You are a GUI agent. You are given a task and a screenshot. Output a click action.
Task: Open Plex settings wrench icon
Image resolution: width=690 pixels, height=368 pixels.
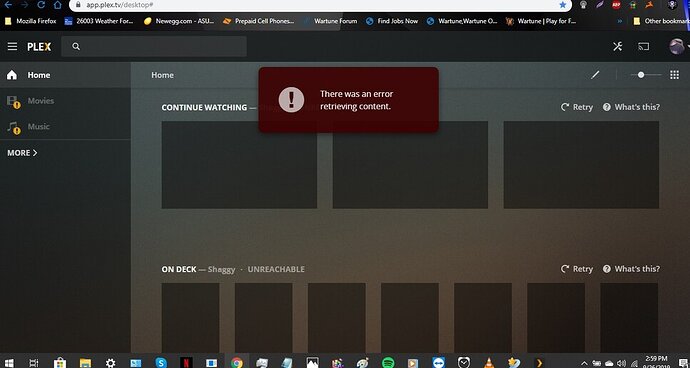(x=618, y=46)
